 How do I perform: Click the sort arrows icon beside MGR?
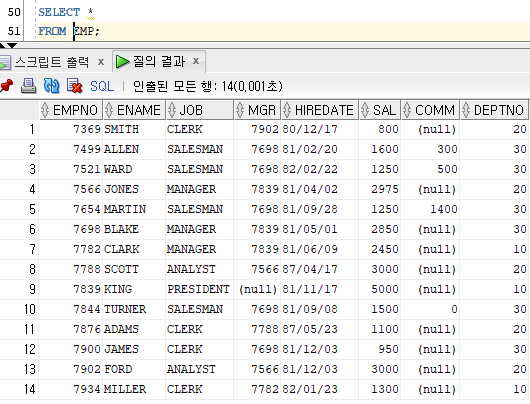[240, 110]
